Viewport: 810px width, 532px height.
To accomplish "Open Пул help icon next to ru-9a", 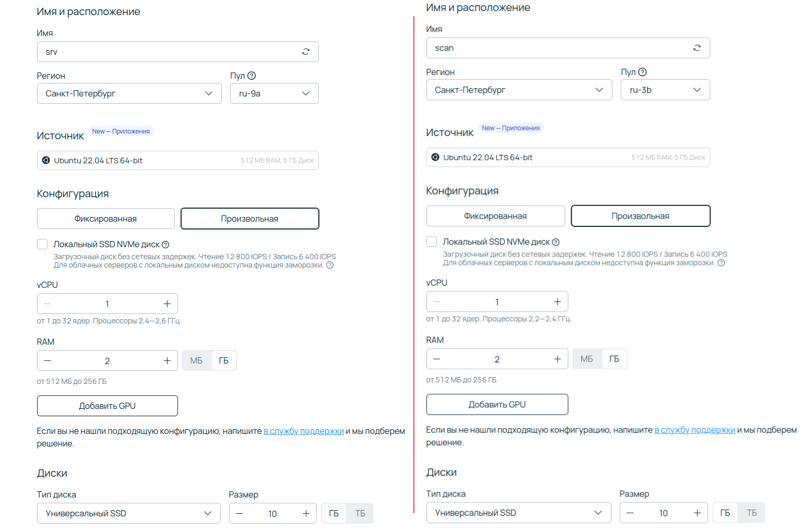I will point(252,76).
